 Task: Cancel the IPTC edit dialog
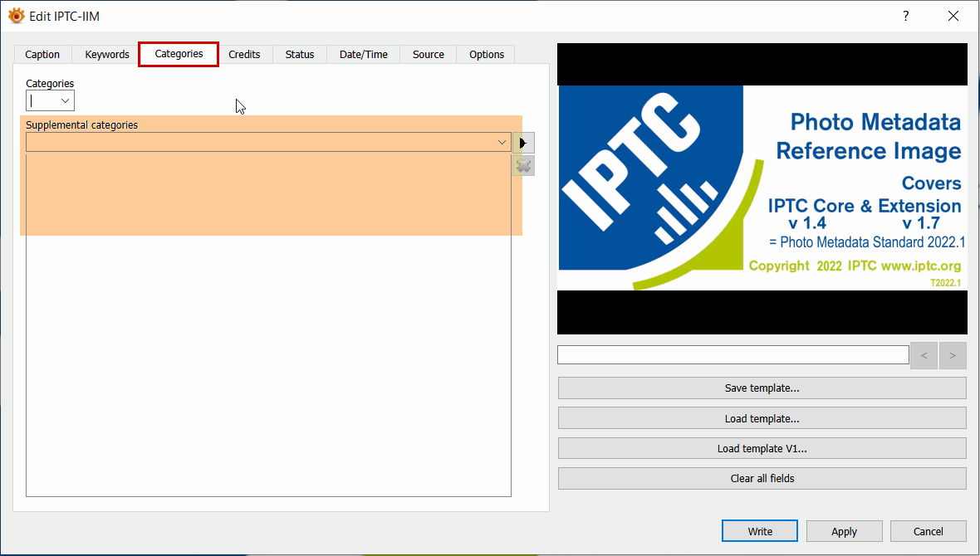pyautogui.click(x=929, y=531)
